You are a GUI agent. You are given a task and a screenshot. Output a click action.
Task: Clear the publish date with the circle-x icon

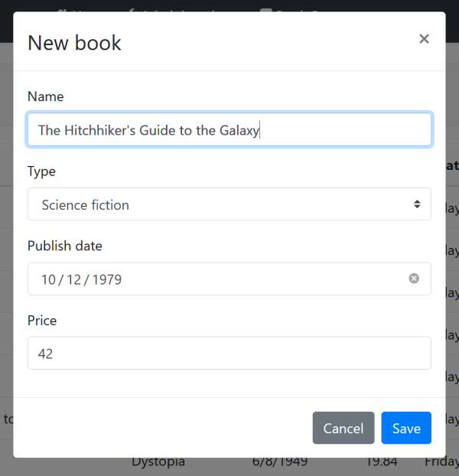[x=414, y=279]
